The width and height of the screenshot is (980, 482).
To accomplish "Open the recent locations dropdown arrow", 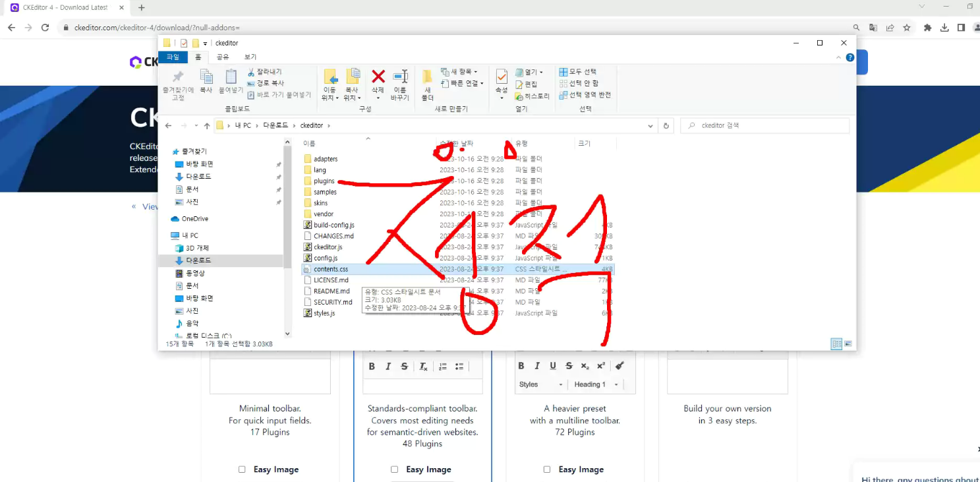I will pyautogui.click(x=196, y=125).
